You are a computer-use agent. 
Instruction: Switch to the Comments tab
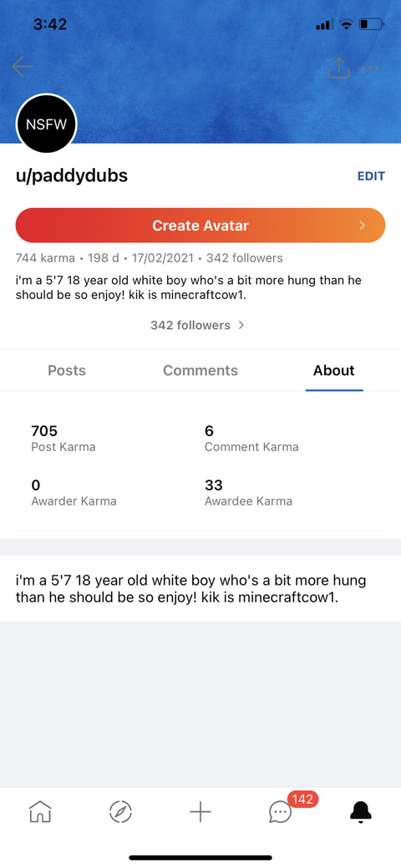pyautogui.click(x=200, y=370)
